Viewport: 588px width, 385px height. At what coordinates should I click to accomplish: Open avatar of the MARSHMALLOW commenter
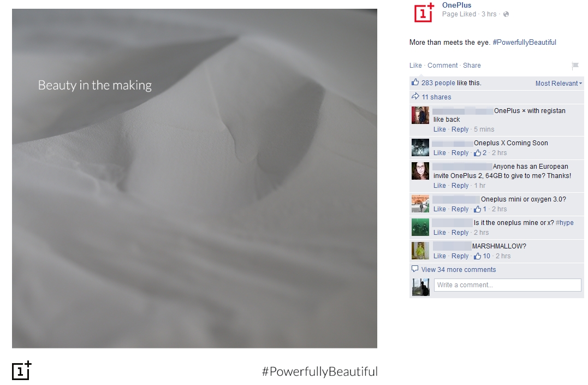click(x=420, y=251)
